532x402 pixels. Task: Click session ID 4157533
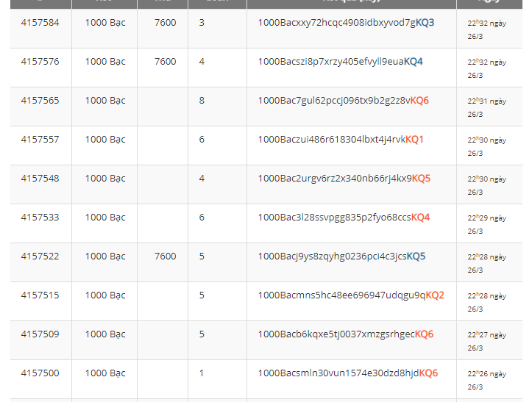coord(40,218)
